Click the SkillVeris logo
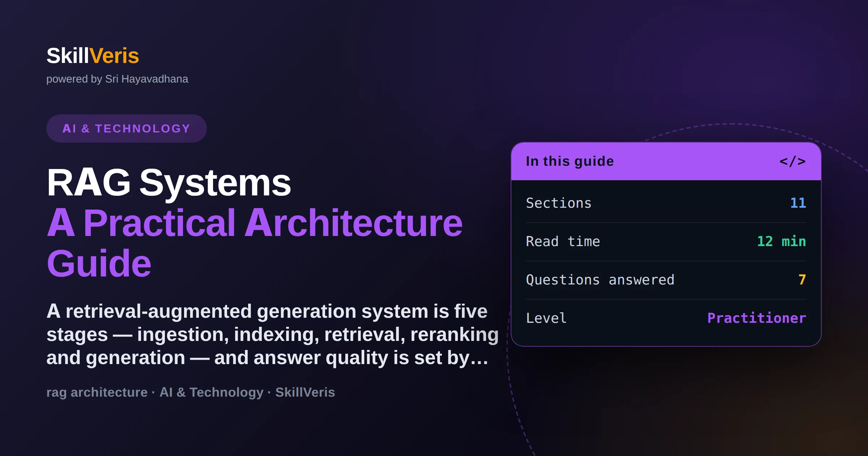868x456 pixels. coord(93,56)
